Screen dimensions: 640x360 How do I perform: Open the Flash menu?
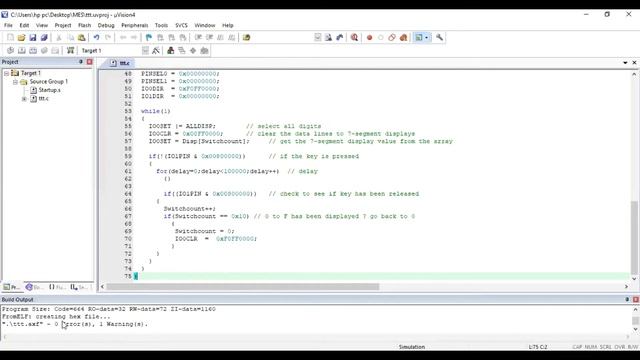(84, 25)
